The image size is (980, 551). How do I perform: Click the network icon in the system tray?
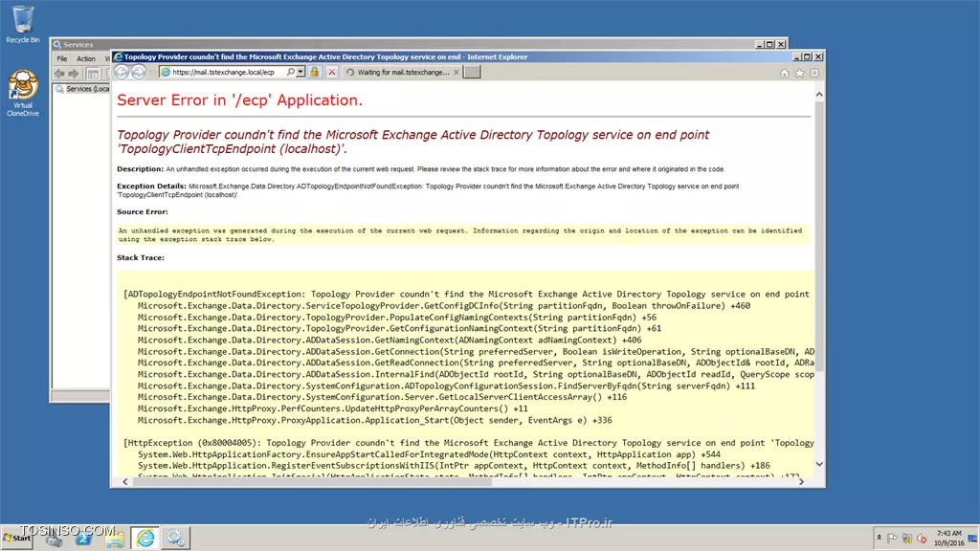point(907,539)
